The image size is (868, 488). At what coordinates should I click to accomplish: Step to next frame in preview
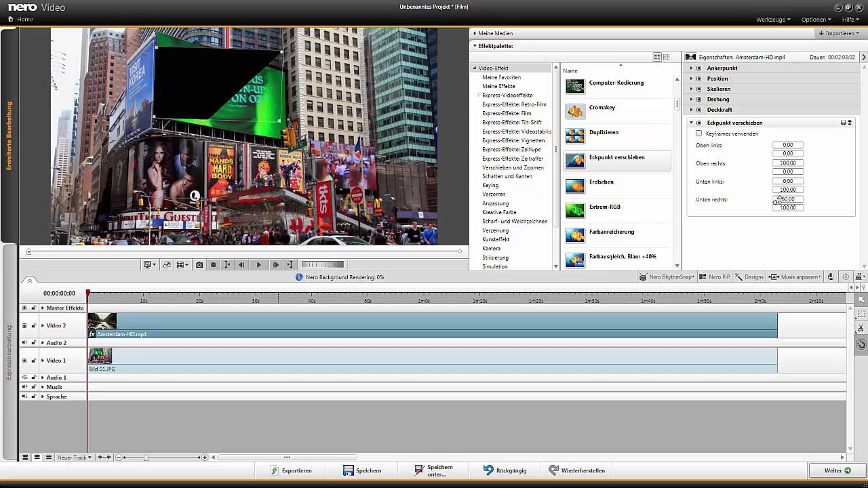click(275, 265)
